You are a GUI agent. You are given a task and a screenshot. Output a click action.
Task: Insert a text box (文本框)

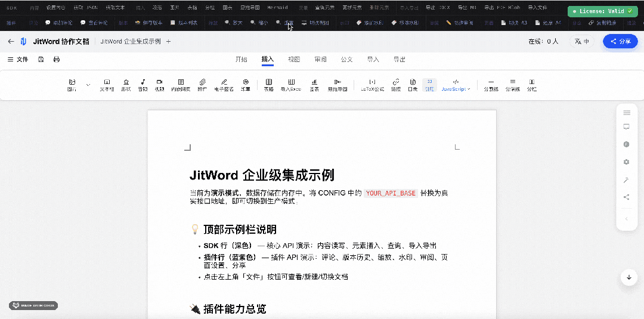pos(107,85)
